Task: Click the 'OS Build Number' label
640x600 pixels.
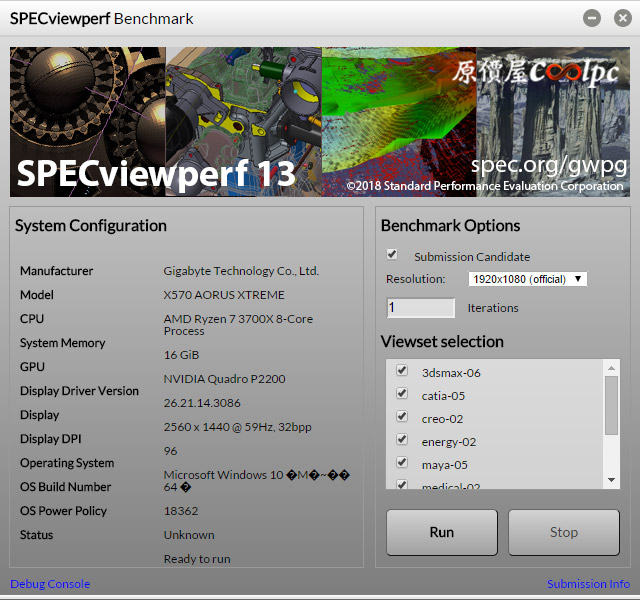Action: point(65,487)
